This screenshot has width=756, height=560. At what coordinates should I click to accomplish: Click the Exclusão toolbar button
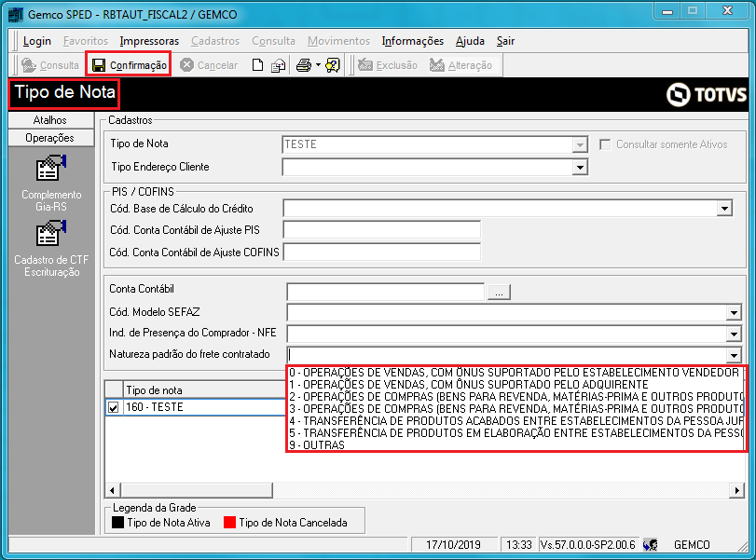click(388, 65)
